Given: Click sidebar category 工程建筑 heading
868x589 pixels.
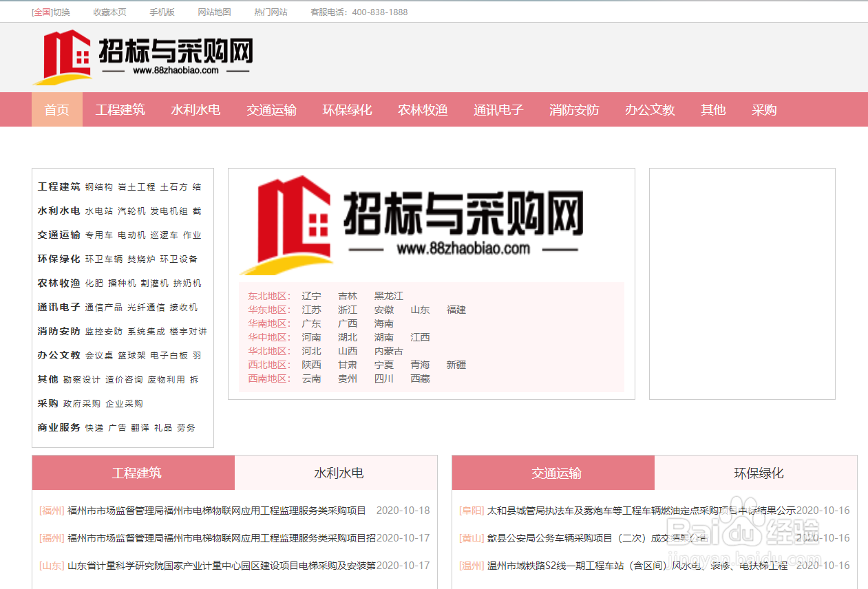Looking at the screenshot, I should 59,186.
